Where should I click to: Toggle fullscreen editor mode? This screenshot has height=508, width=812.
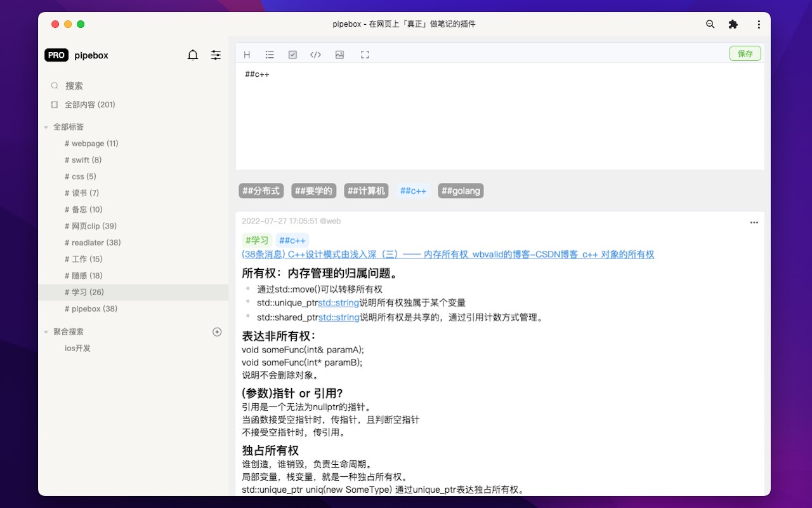pos(365,55)
